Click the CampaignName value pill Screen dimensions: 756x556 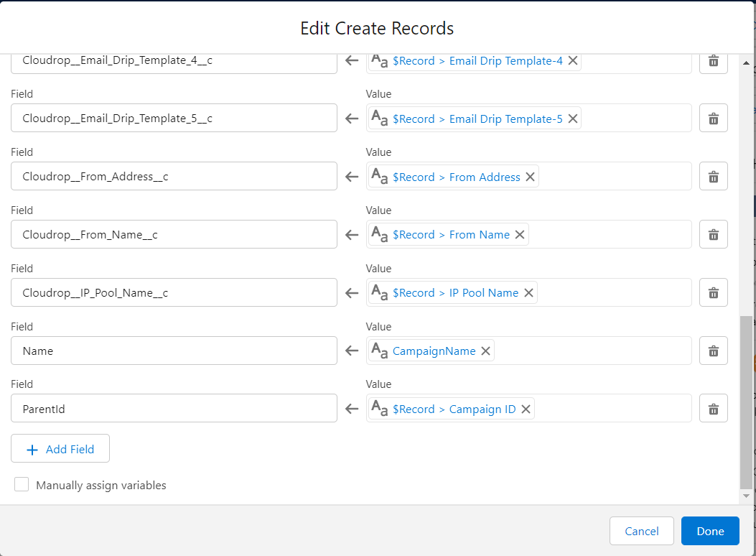[431, 351]
